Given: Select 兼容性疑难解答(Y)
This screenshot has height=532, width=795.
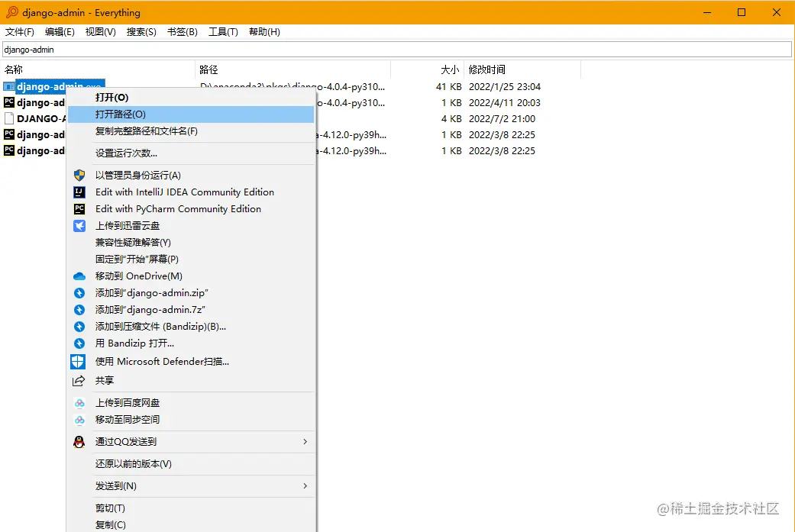Looking at the screenshot, I should coord(191,243).
